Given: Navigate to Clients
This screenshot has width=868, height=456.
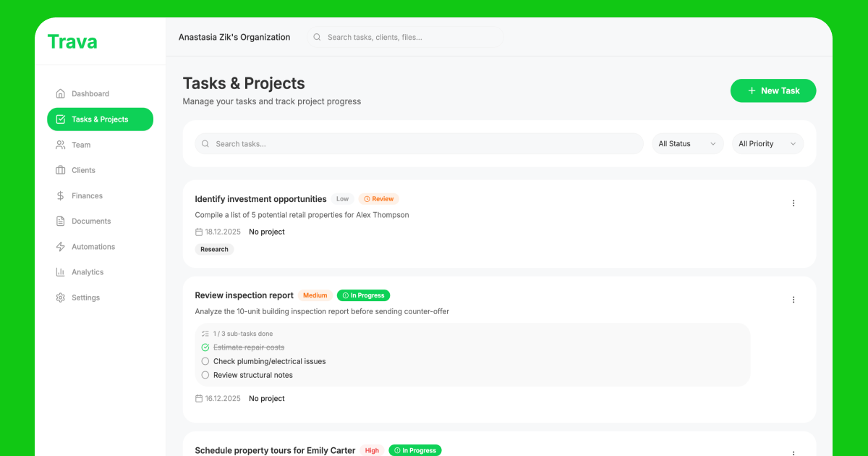Looking at the screenshot, I should [100, 170].
